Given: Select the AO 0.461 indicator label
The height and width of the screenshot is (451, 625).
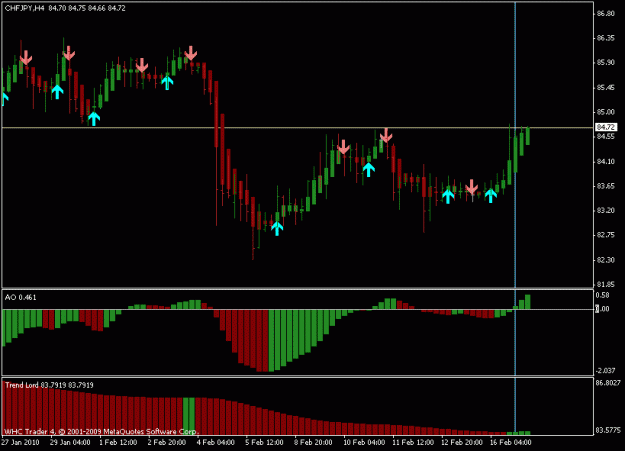Looking at the screenshot, I should coord(21,297).
